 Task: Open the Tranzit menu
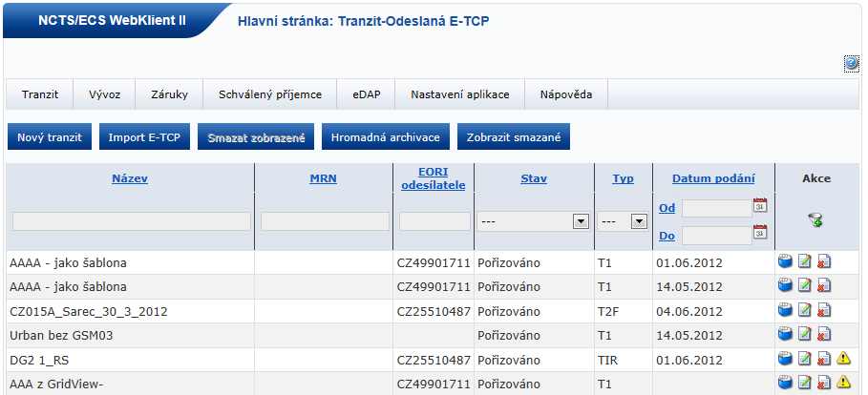tap(40, 95)
